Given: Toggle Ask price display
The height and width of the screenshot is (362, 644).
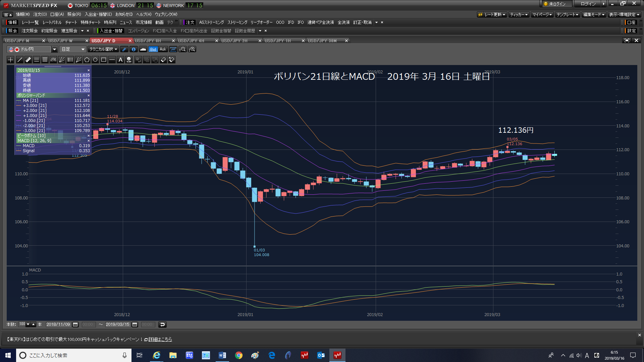Looking at the screenshot, I should [x=163, y=49].
